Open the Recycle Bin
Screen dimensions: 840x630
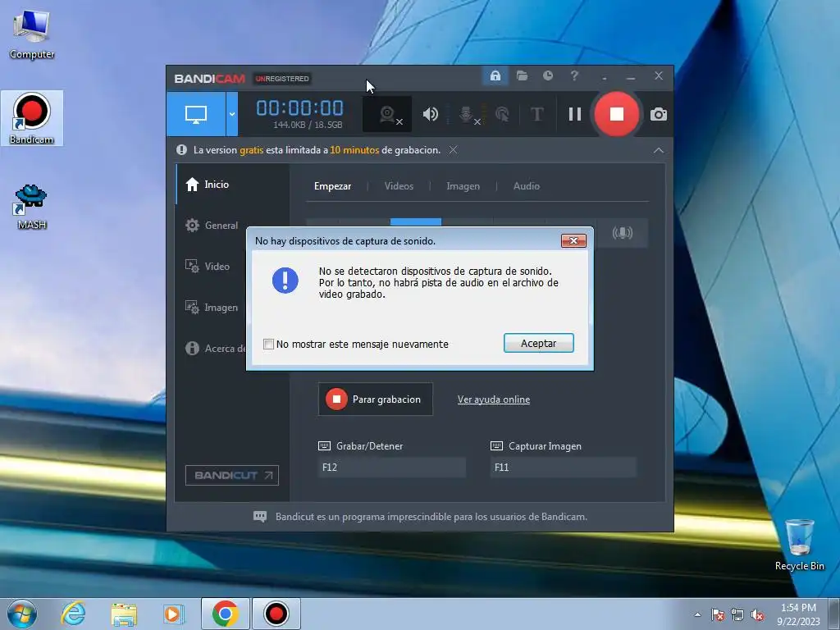click(x=799, y=544)
